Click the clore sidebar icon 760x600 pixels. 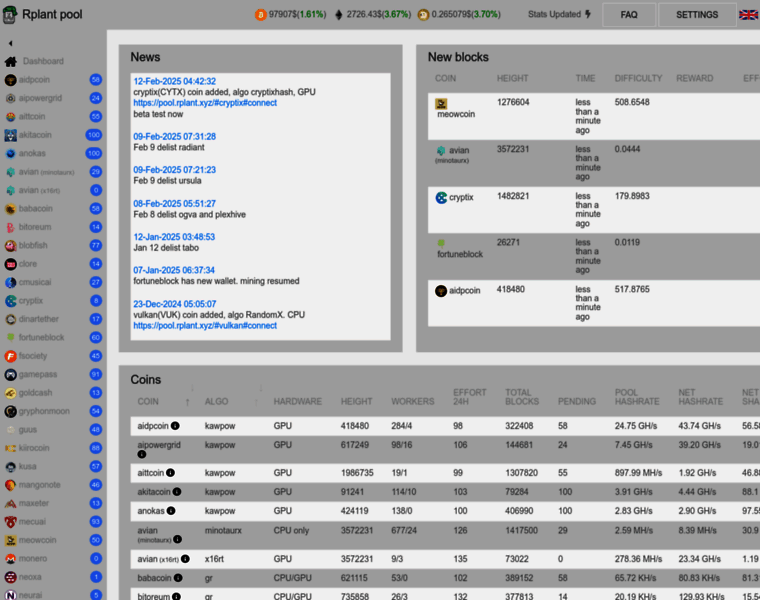[10, 264]
